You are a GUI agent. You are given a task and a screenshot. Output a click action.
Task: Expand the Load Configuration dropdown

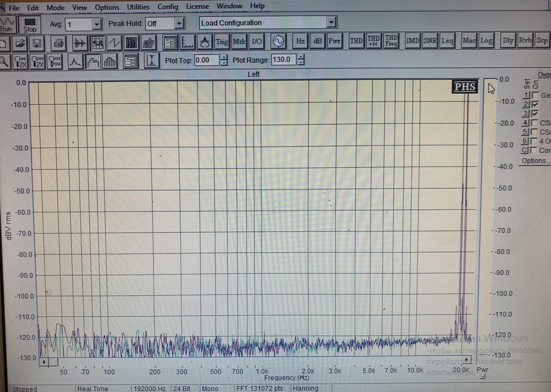331,23
